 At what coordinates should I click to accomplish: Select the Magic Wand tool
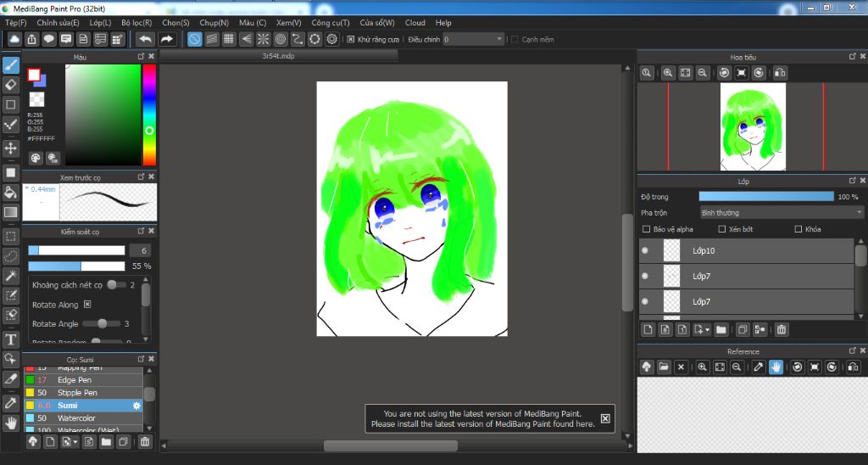pos(10,276)
